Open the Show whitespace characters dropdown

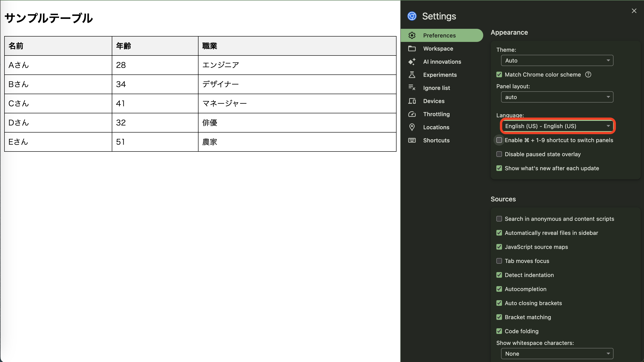click(x=557, y=354)
